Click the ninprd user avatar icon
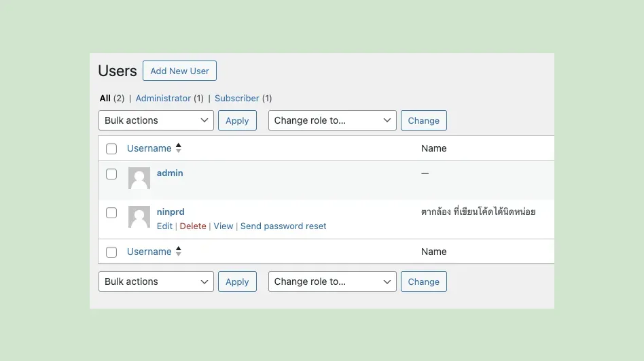This screenshot has width=644, height=361. click(139, 217)
